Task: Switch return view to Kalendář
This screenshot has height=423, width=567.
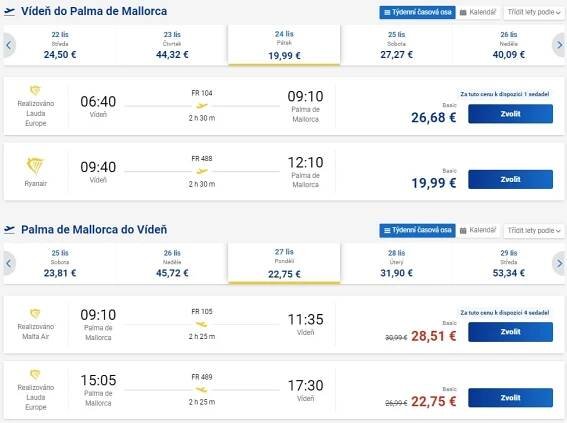Action: pyautogui.click(x=478, y=230)
